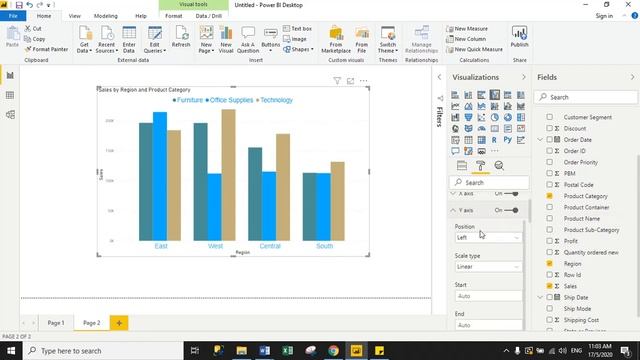Select the R script visual

click(x=495, y=140)
